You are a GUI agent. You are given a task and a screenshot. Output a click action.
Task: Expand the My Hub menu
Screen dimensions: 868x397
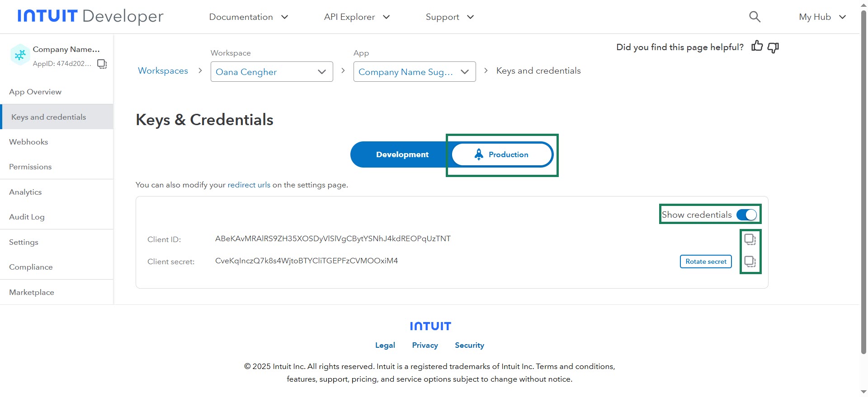pyautogui.click(x=822, y=17)
